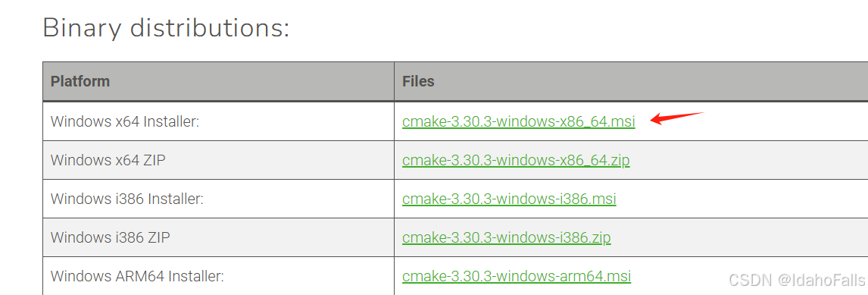Screen dimensions: 868x295
Task: Click the word Binary in the heading
Action: point(82,28)
